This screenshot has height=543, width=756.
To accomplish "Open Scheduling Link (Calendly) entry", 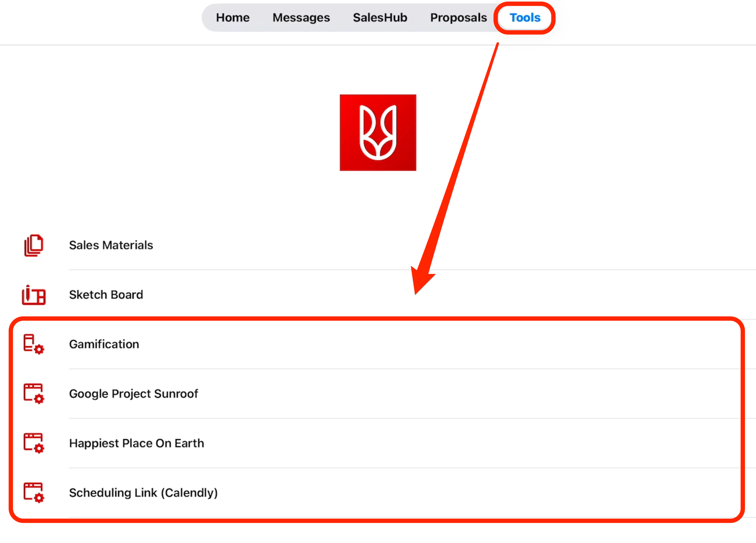I will (x=143, y=493).
